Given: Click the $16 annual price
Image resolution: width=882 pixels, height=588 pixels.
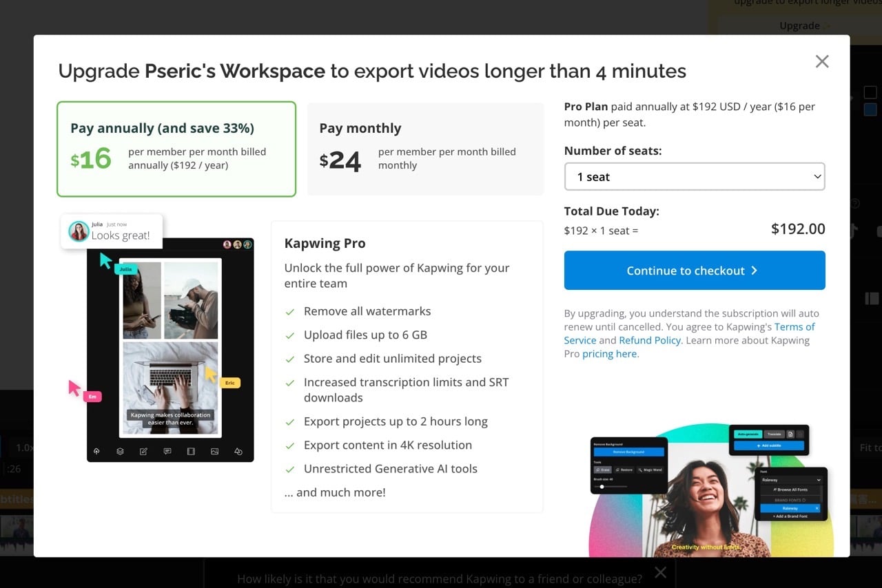Looking at the screenshot, I should click(x=91, y=159).
